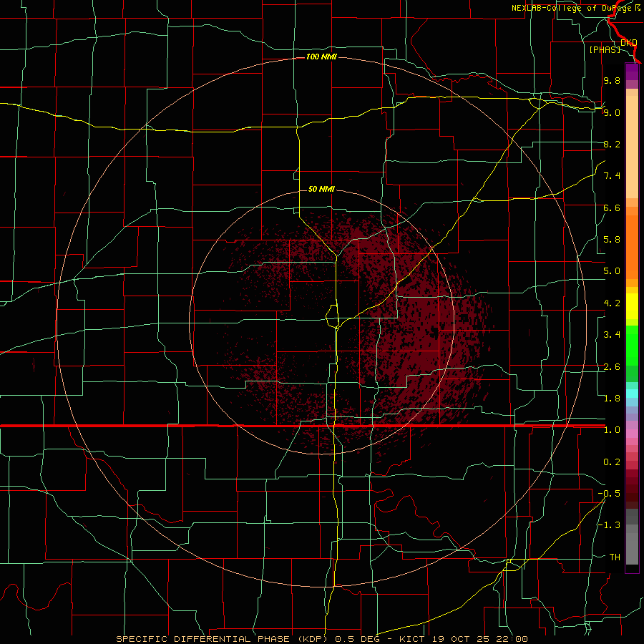Click the 1.8 scale value

click(x=612, y=399)
